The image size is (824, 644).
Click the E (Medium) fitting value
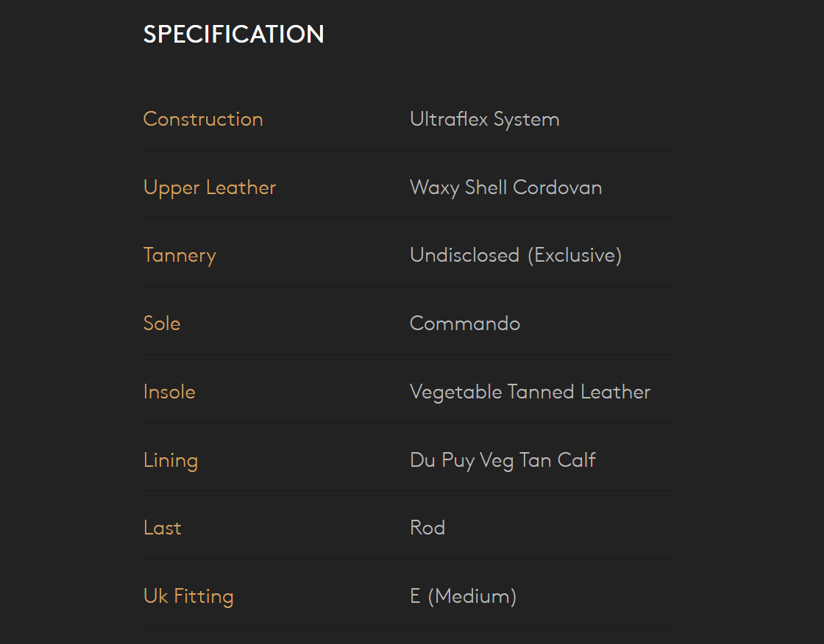463,596
